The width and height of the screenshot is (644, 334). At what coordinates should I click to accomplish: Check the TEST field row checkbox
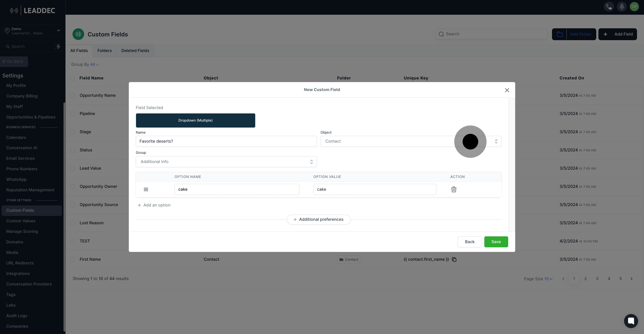pos(73,241)
